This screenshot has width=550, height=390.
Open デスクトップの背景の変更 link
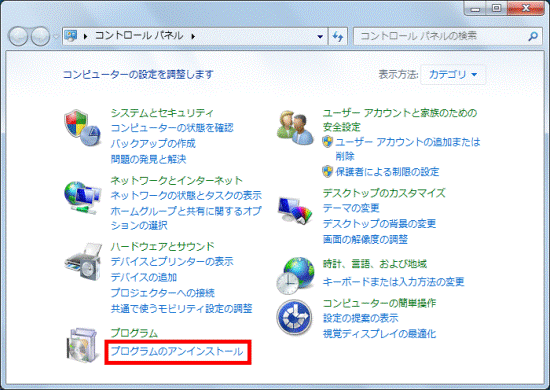coord(379,223)
